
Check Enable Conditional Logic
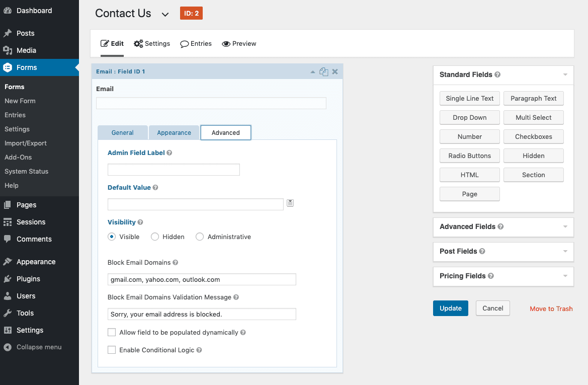pyautogui.click(x=112, y=350)
